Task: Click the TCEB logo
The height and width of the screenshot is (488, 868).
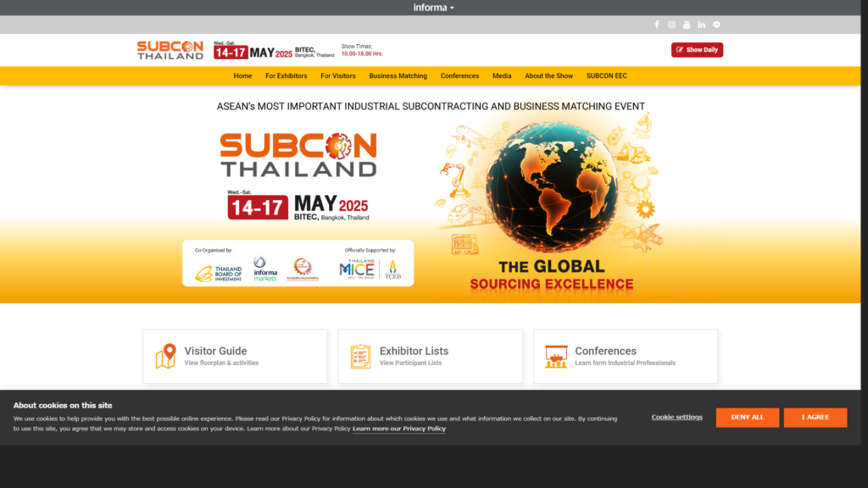Action: (x=392, y=269)
